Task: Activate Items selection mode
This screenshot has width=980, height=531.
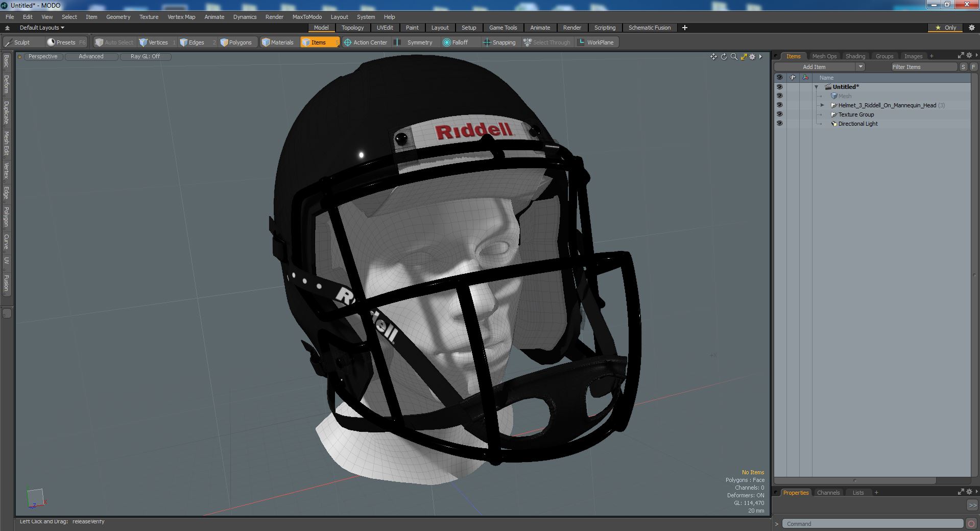Action: click(320, 42)
